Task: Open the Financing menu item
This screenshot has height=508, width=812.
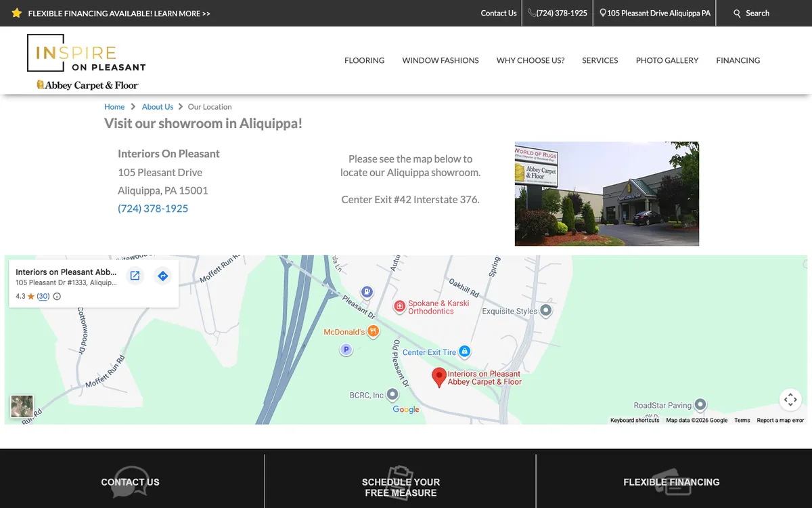Action: pyautogui.click(x=738, y=60)
